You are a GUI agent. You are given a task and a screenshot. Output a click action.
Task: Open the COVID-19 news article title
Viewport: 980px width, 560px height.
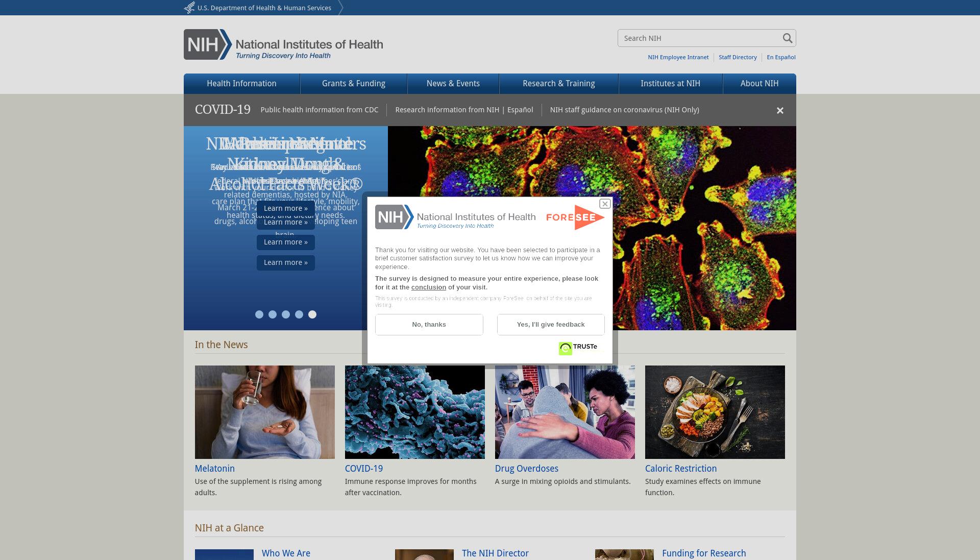pyautogui.click(x=364, y=469)
